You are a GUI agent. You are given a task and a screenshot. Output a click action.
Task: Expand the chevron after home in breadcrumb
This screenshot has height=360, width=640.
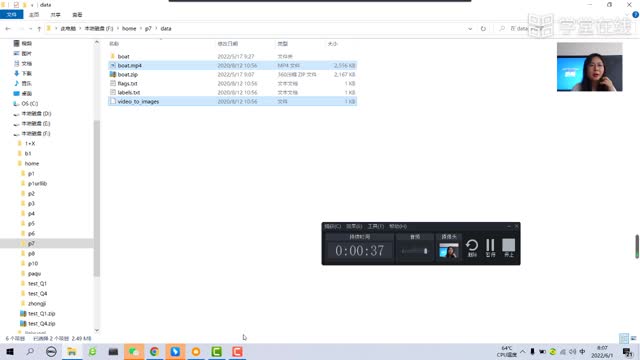tap(141, 29)
